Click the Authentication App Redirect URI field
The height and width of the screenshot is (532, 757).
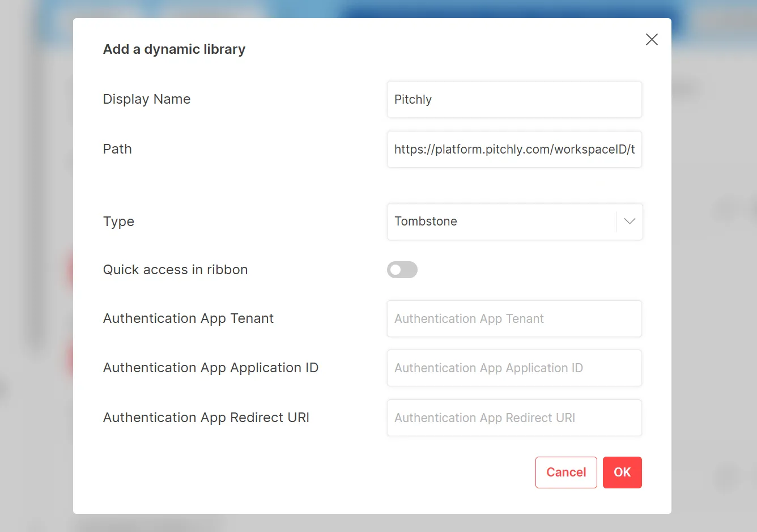coord(514,418)
